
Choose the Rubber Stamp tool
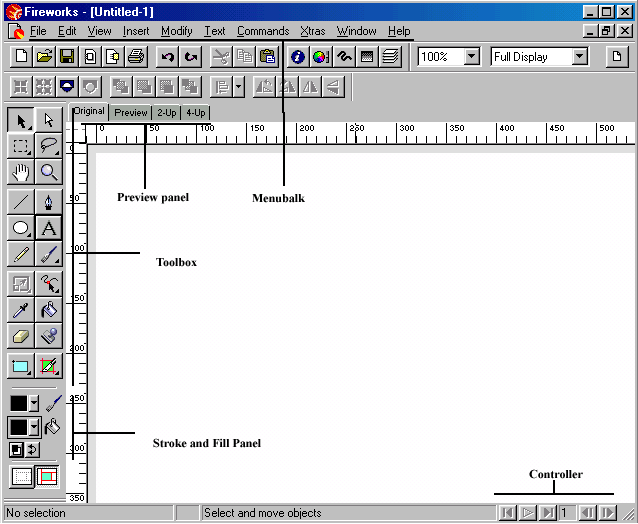48,336
